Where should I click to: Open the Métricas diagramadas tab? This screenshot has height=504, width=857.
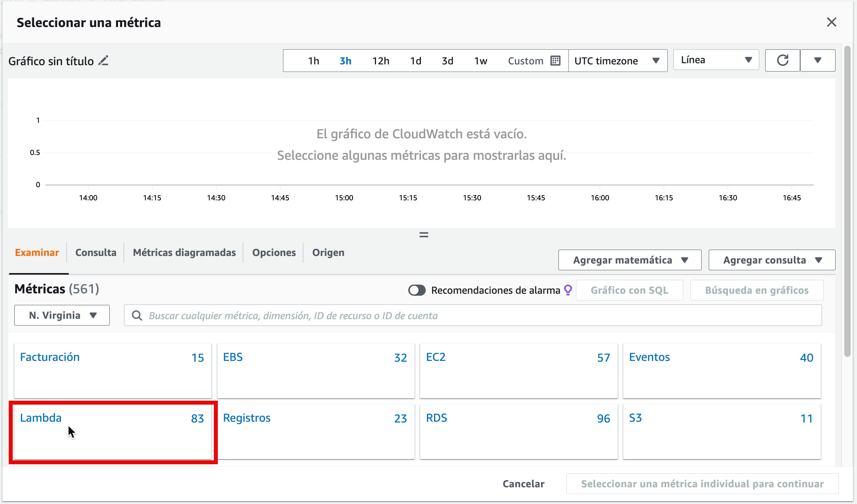click(184, 252)
